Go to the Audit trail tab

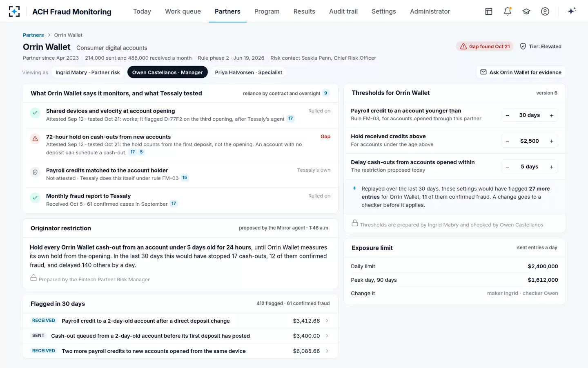coord(343,11)
